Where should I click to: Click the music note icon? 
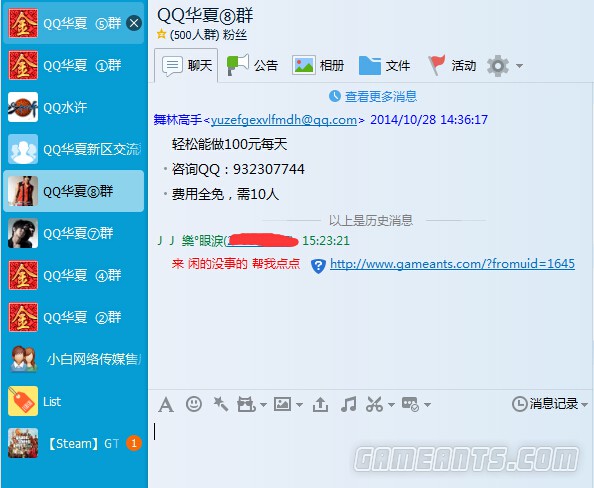[x=349, y=404]
